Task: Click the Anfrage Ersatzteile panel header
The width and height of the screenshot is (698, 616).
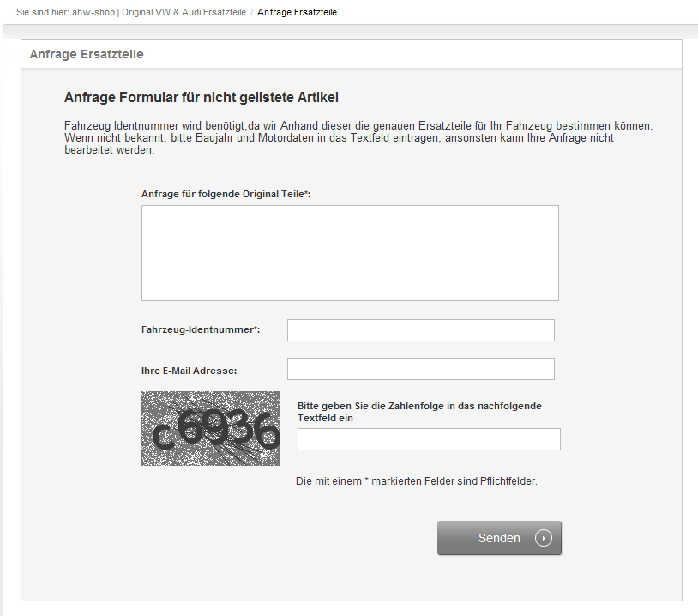Action: tap(352, 54)
